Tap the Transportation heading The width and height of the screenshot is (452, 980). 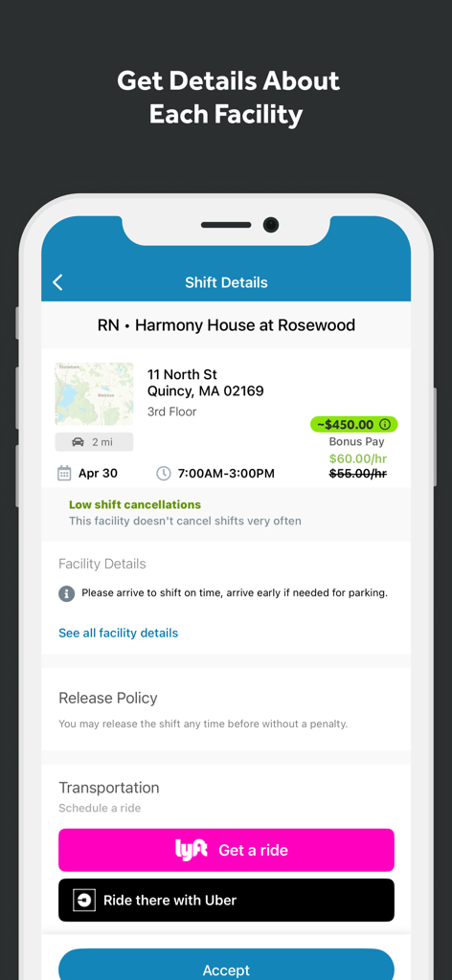click(x=109, y=787)
